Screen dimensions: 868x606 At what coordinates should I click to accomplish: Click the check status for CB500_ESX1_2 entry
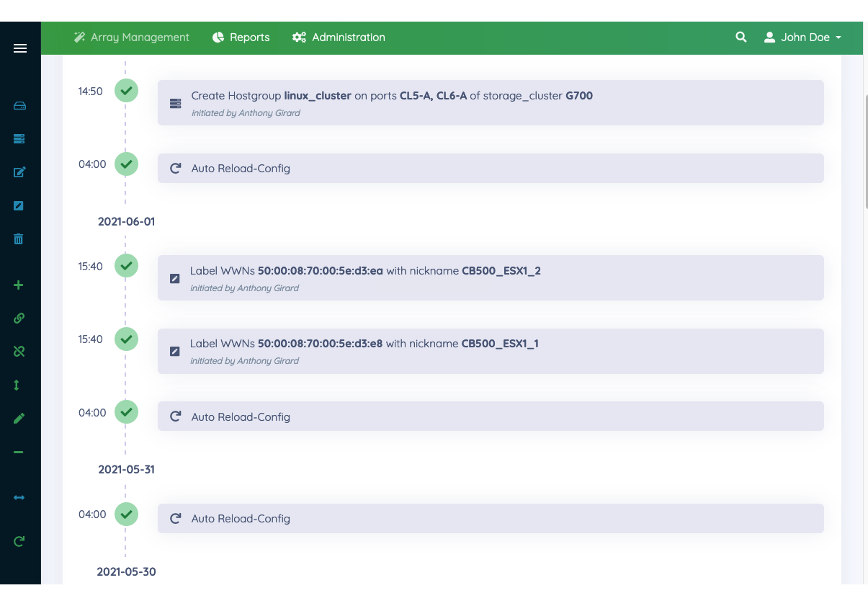pos(127,266)
